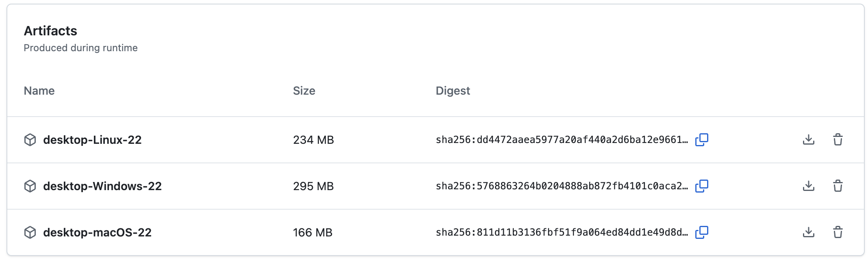The height and width of the screenshot is (260, 868).
Task: Open the desktop-Linux-22 artifact link
Action: 92,140
